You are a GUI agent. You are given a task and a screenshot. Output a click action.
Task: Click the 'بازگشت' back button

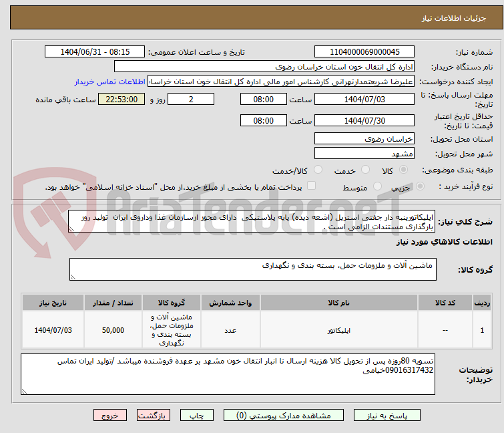[152, 415]
